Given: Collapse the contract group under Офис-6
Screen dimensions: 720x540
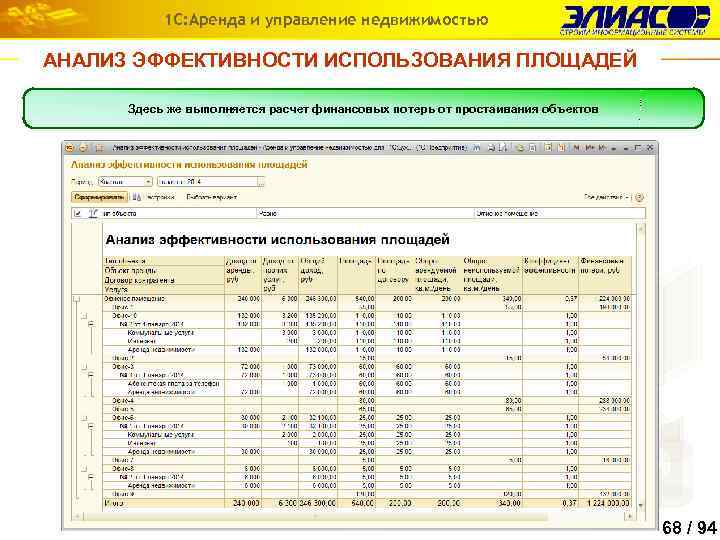Looking at the screenshot, I should (91, 426).
